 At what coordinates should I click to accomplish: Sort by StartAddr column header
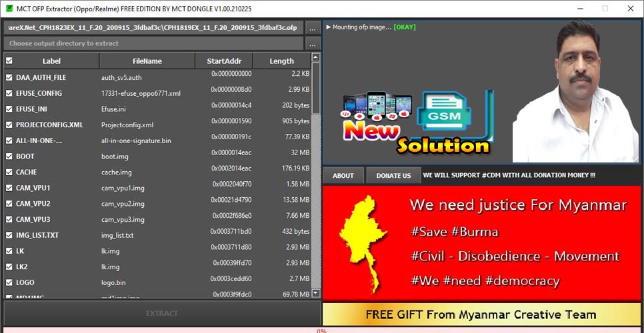click(224, 61)
